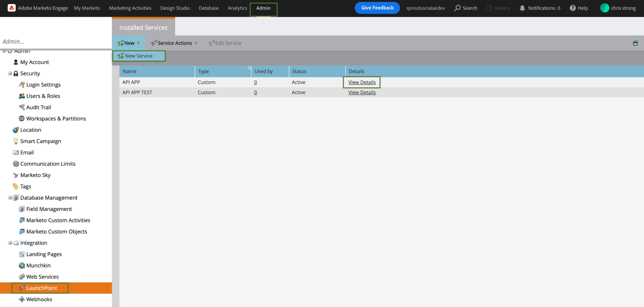The image size is (644, 307).
Task: Open the Analytics menu
Action: coord(237,8)
